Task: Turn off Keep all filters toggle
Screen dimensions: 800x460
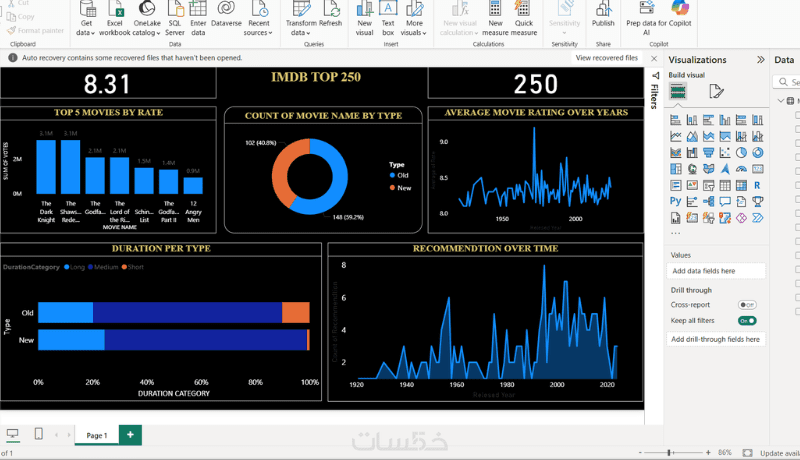Action: 747,321
